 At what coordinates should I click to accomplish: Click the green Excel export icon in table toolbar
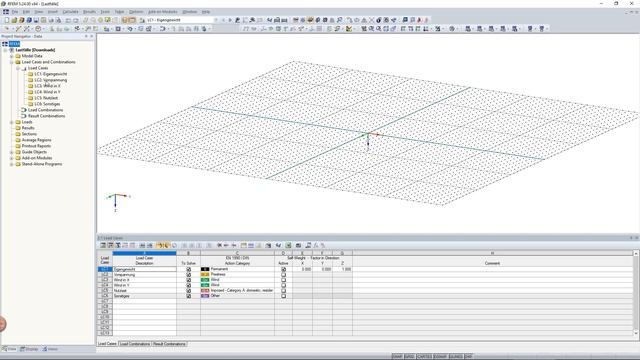click(288, 245)
